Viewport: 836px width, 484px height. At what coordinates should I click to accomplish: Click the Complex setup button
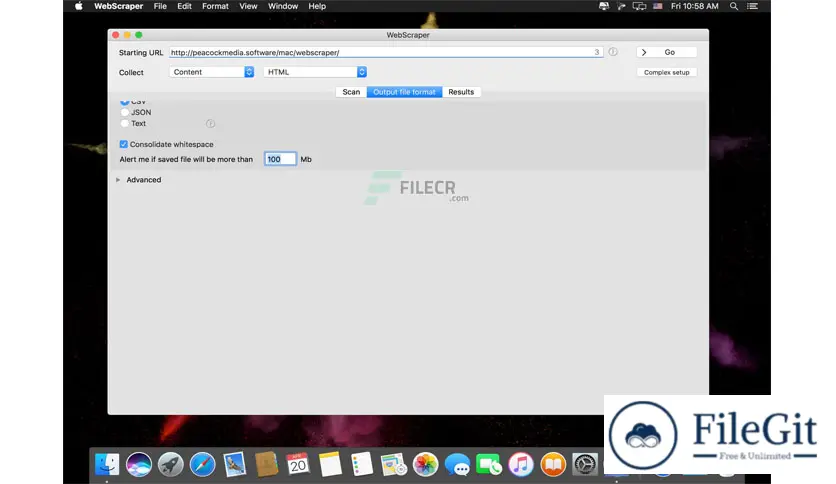(x=666, y=72)
